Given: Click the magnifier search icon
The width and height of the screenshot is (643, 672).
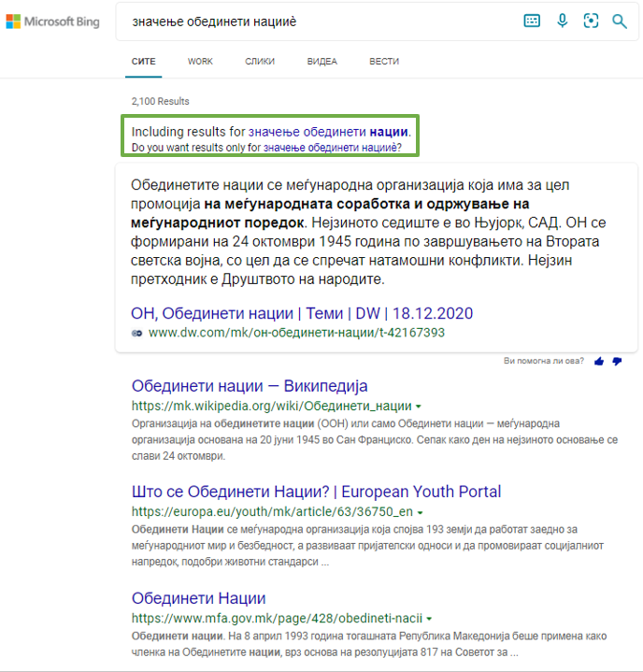Looking at the screenshot, I should [x=620, y=21].
